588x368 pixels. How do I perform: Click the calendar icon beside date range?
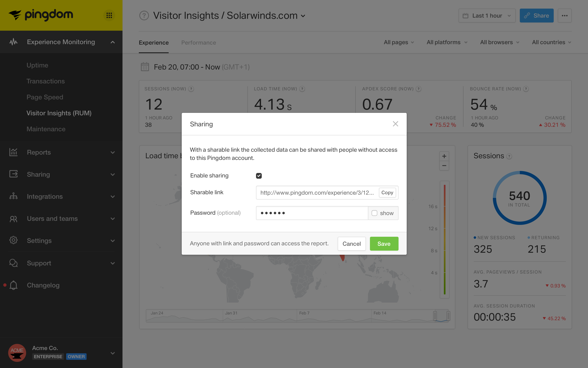(x=145, y=67)
